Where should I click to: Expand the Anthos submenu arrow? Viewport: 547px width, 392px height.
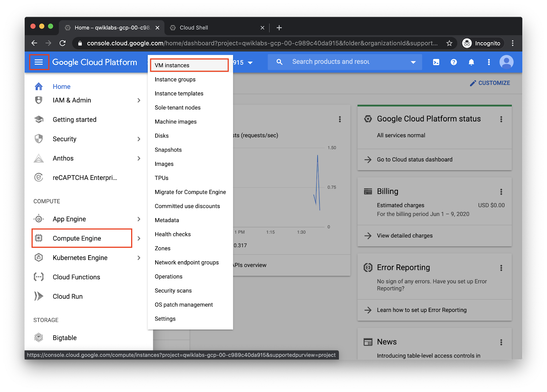[x=139, y=158]
